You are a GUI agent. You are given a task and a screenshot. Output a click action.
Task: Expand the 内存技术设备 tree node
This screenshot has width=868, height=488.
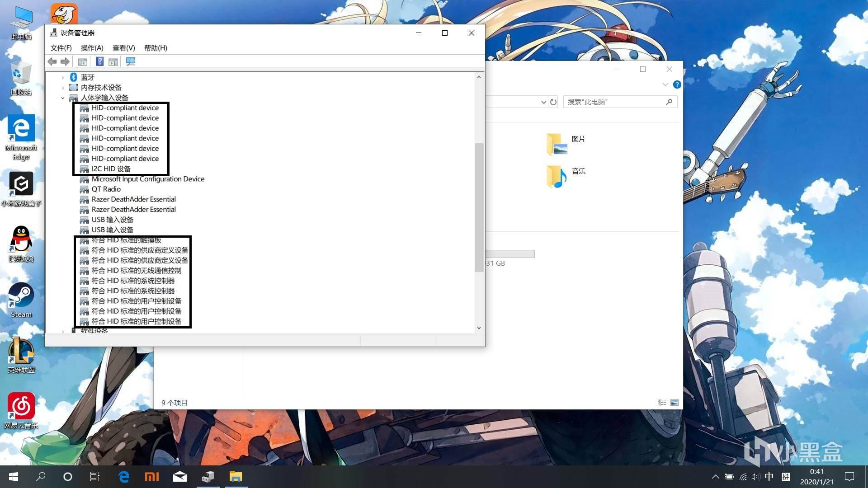point(63,88)
